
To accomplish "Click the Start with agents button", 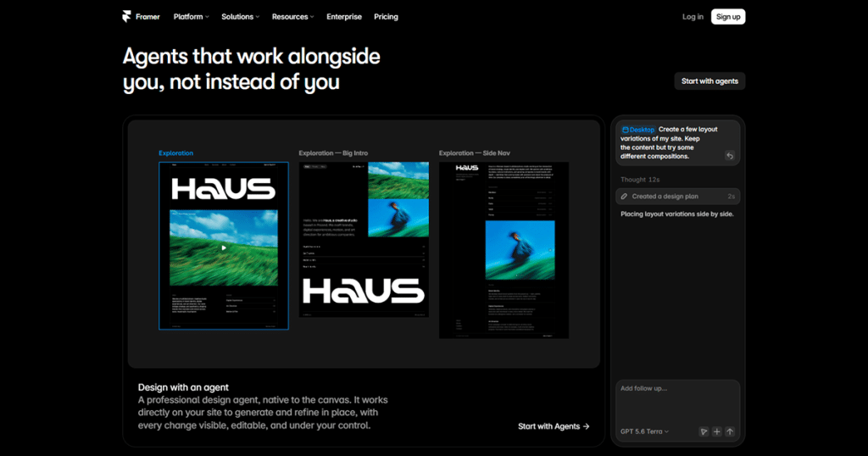I will 709,81.
